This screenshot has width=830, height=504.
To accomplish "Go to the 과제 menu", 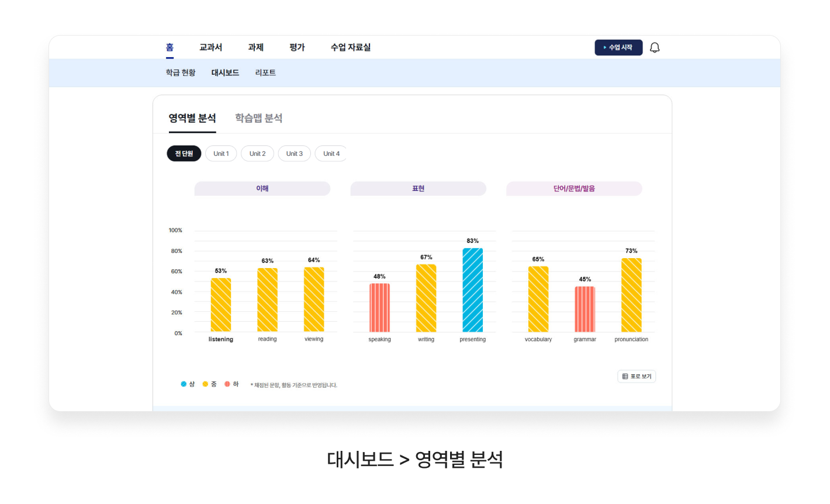I will 255,48.
